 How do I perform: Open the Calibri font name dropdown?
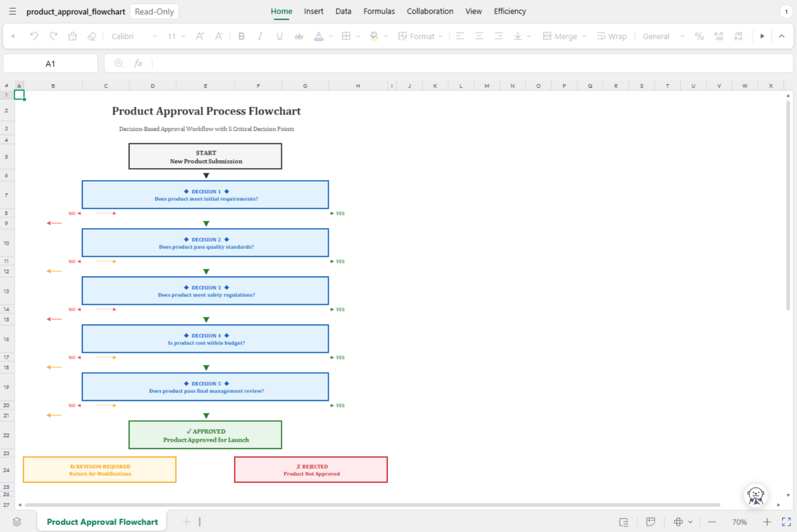[134, 36]
